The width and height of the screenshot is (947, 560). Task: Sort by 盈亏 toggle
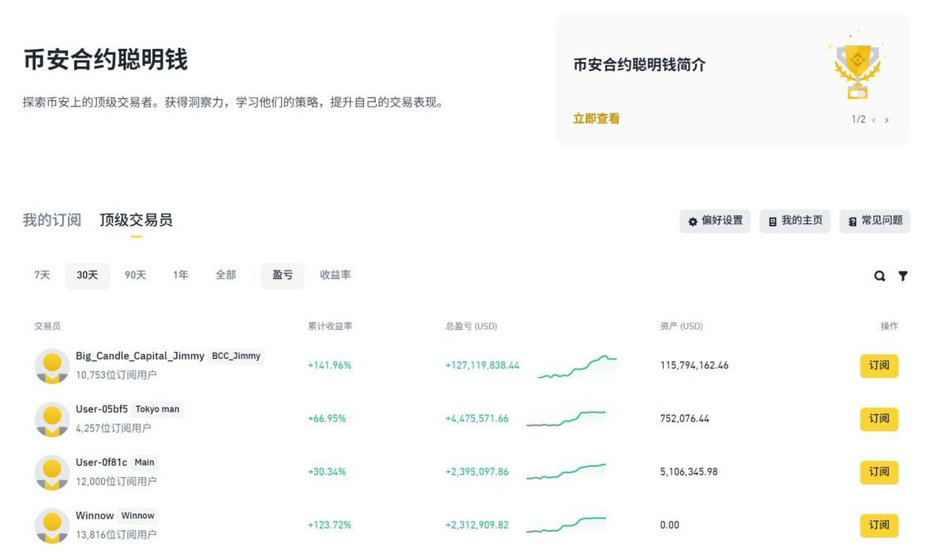283,275
